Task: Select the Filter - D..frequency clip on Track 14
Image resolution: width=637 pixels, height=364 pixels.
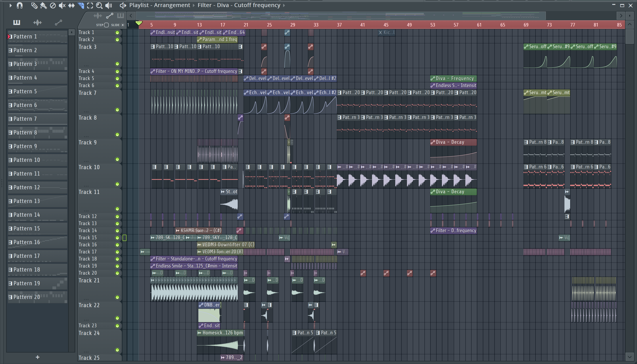Action: tap(453, 230)
